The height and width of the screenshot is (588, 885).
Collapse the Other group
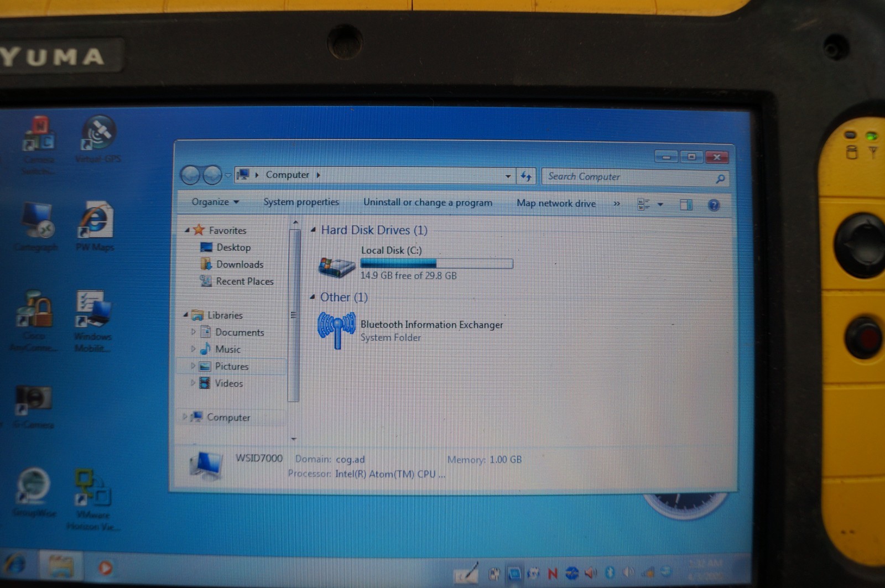(x=313, y=297)
